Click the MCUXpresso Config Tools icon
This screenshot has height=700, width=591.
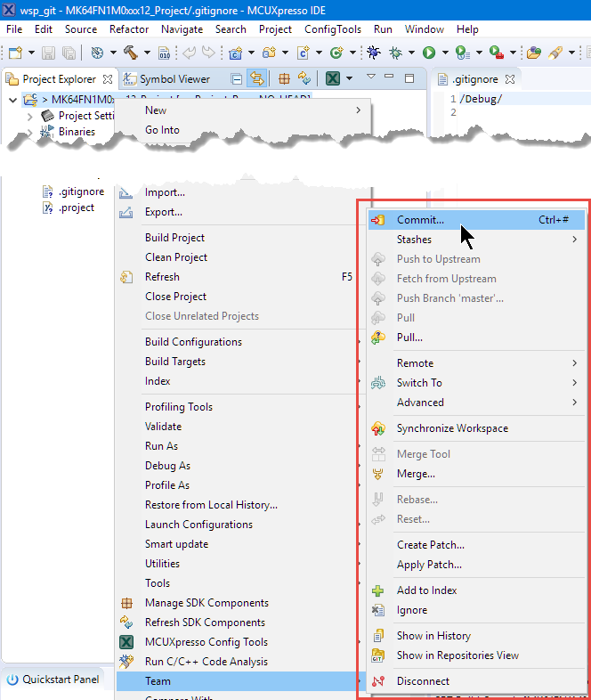pos(126,642)
